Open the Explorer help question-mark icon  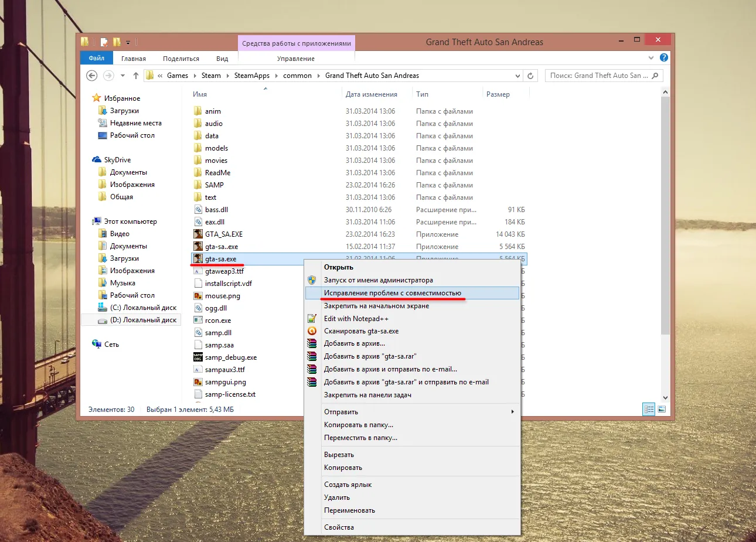point(664,57)
